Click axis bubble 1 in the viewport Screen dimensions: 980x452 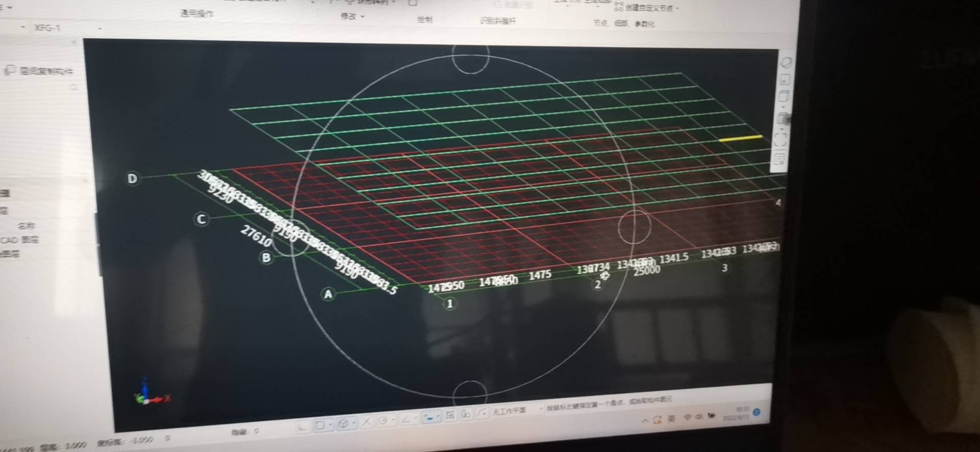[x=449, y=304]
